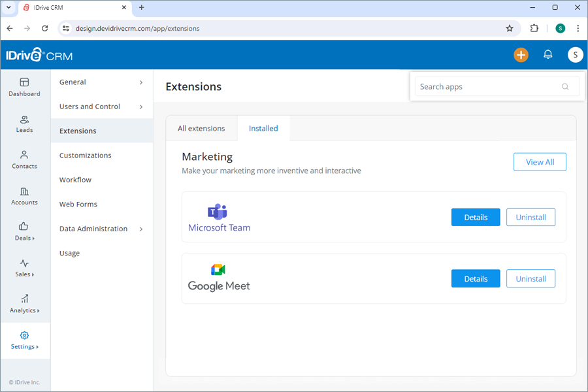588x392 pixels.
Task: Click View All for Marketing extensions
Action: pyautogui.click(x=540, y=161)
